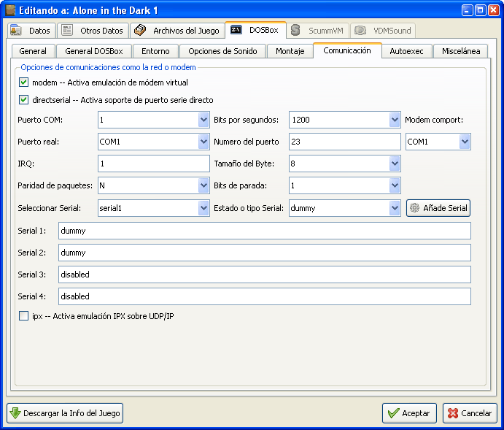Click the VDMSound speaker icon
The image size is (504, 430).
click(x=360, y=31)
